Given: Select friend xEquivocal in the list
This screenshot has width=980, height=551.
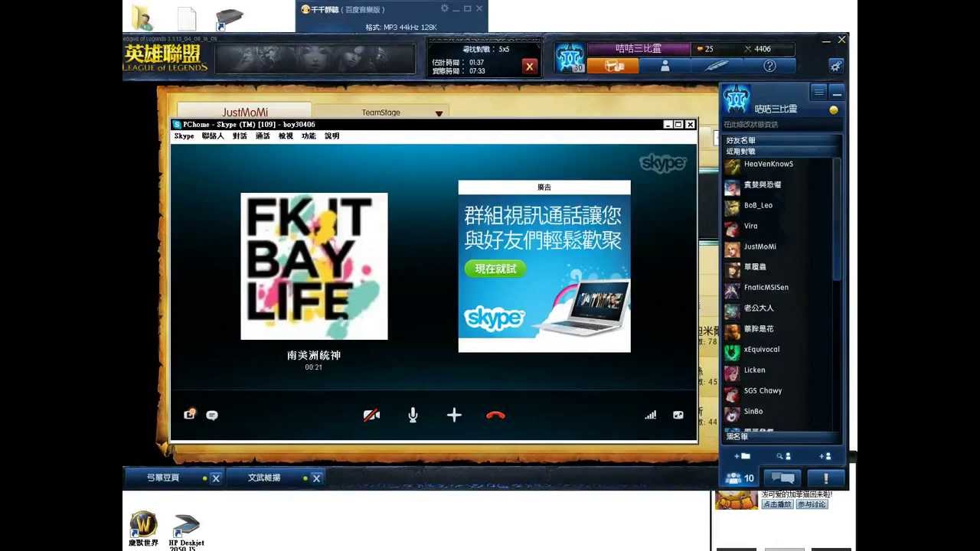Looking at the screenshot, I should click(x=777, y=350).
